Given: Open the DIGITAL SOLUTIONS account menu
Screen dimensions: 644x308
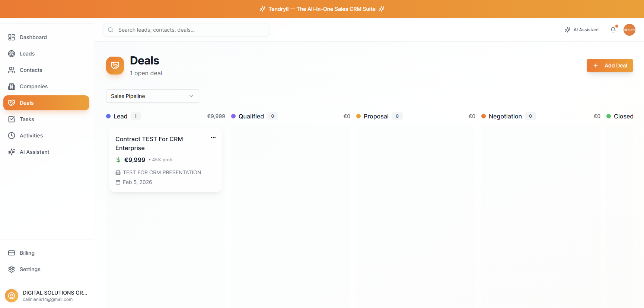Looking at the screenshot, I should click(47, 296).
